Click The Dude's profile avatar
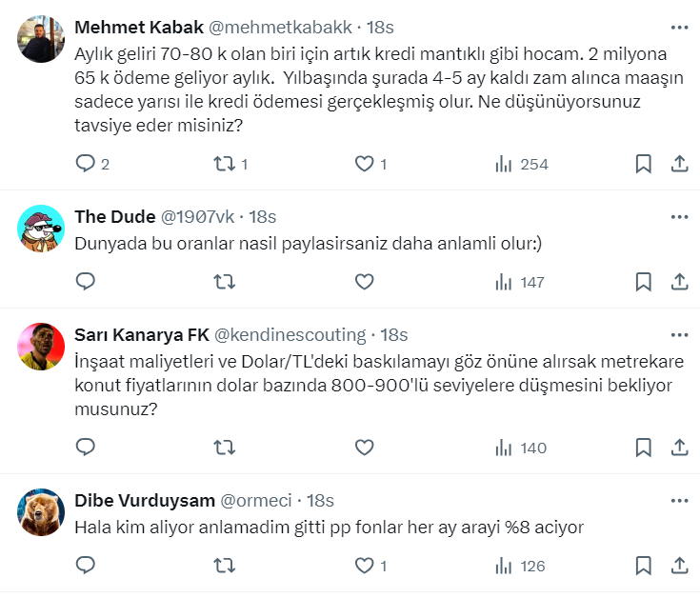 [41, 229]
